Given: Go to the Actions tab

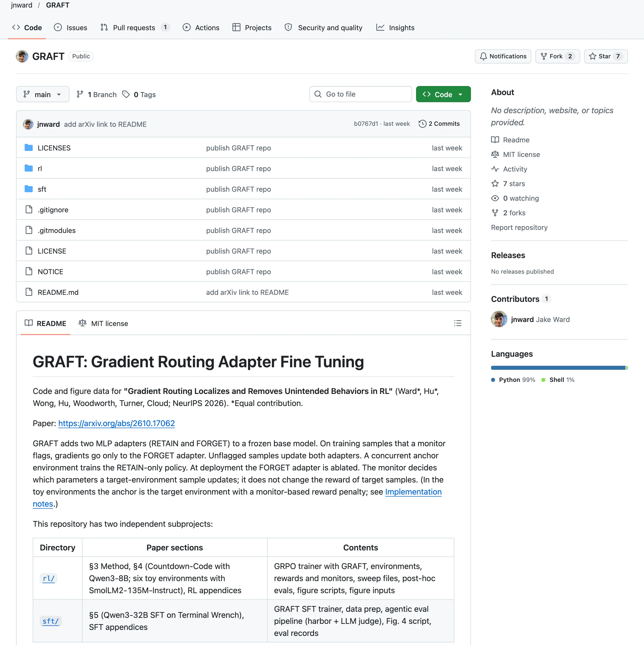Looking at the screenshot, I should tap(201, 28).
